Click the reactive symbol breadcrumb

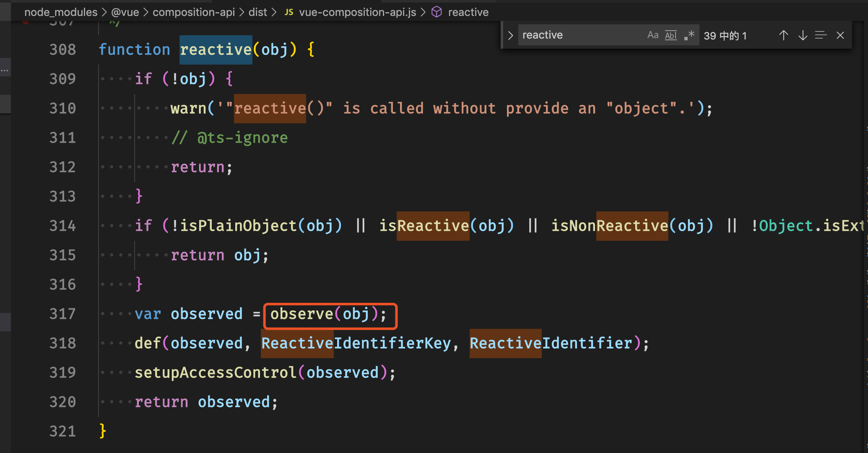(x=468, y=12)
